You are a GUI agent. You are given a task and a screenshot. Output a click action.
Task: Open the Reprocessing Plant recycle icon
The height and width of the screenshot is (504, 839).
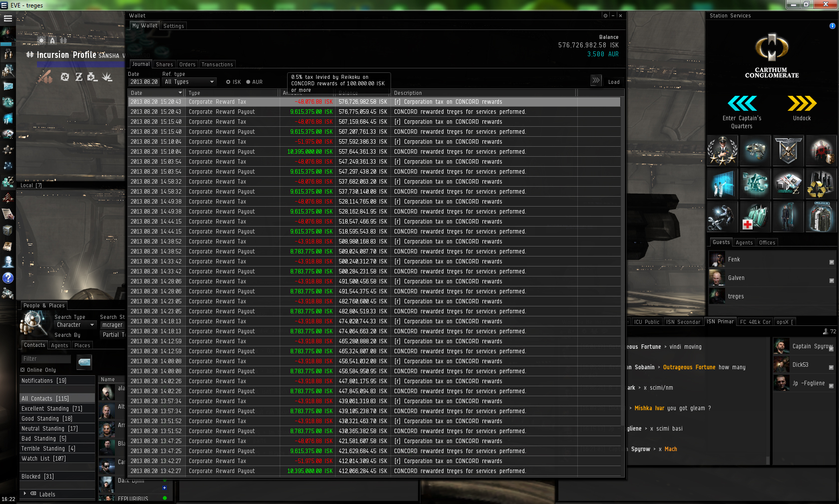(x=821, y=183)
